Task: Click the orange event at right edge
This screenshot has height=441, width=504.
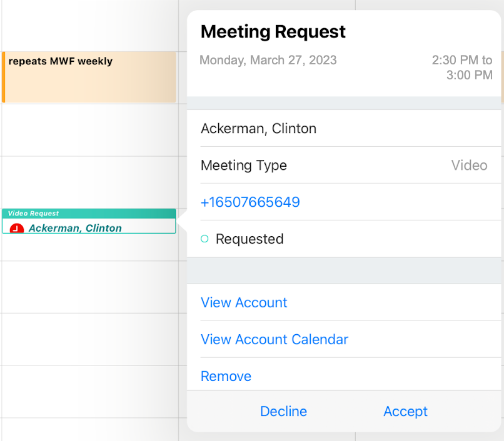Action: tap(502, 77)
